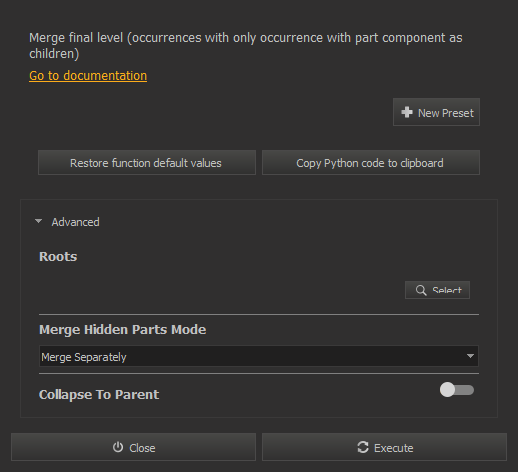Click the plus icon on New Preset
The height and width of the screenshot is (472, 518).
pyautogui.click(x=407, y=112)
